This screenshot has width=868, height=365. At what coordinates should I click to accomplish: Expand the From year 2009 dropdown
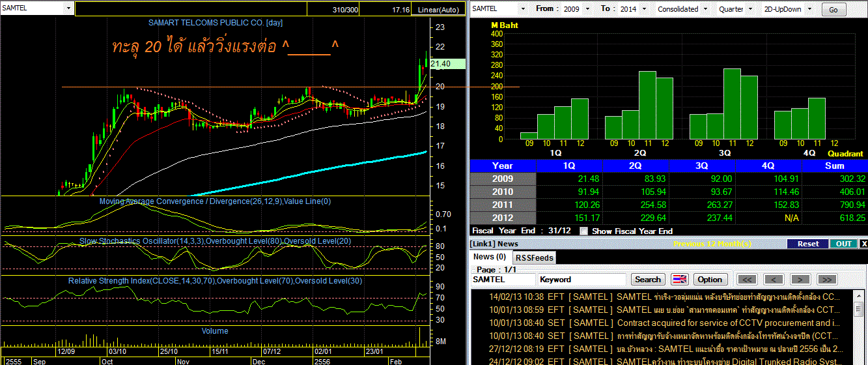(x=587, y=9)
